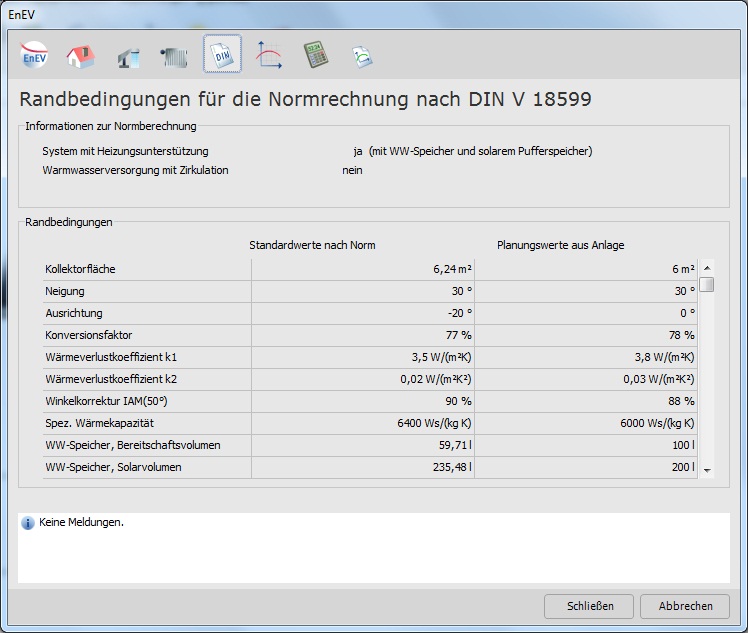Image resolution: width=748 pixels, height=633 pixels.
Task: Click the WW-Speicher Solarvolumen value 200 l
Action: coord(682,467)
